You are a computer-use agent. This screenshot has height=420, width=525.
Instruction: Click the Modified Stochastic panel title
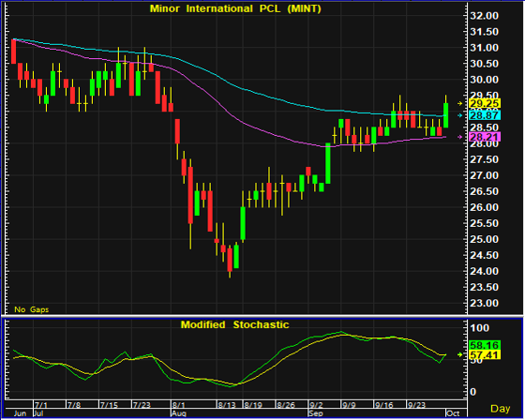coord(234,324)
